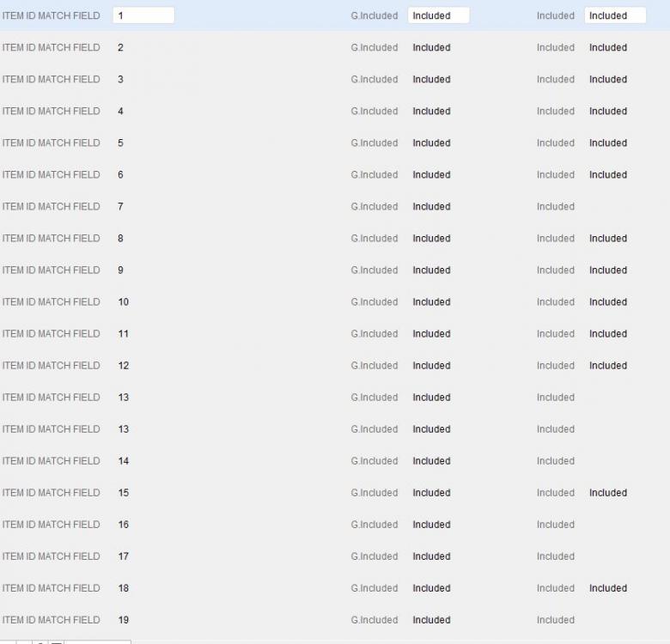Select the rightmost Included input in row 1
Viewport: 670px width, 644px height.
pos(615,15)
